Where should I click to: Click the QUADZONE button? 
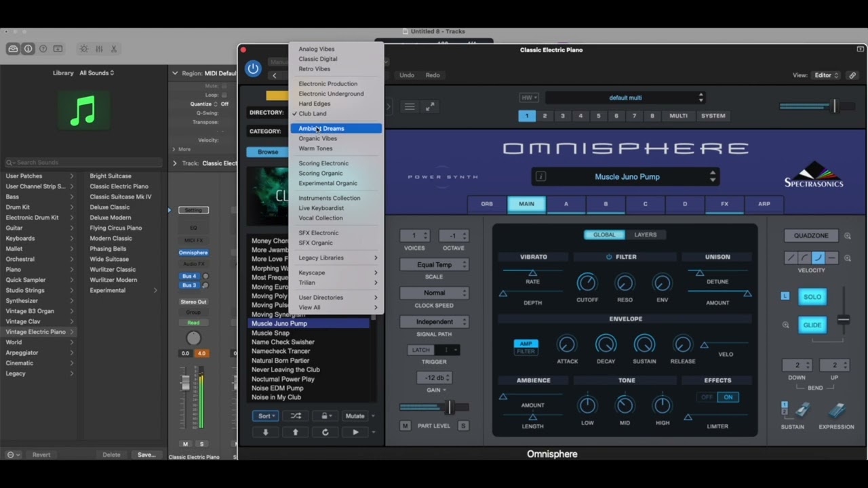[x=811, y=236]
